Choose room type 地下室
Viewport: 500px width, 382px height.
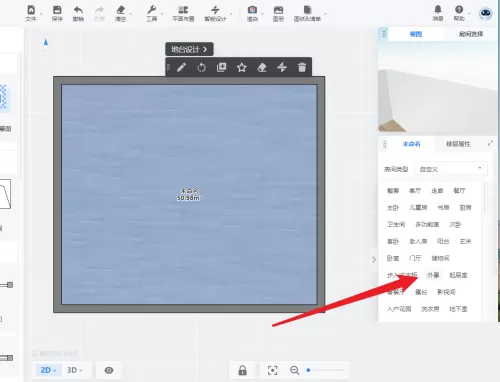click(x=458, y=309)
